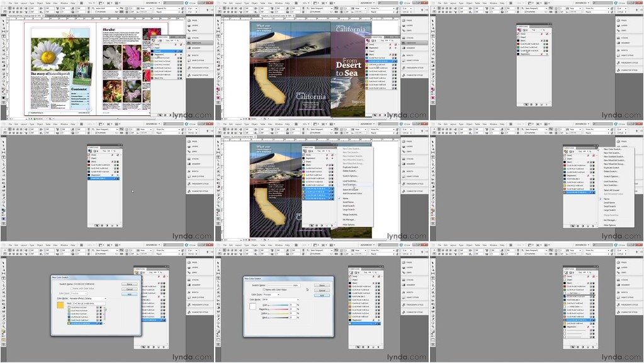Select the Selection tool in the flower catalog frame
644x363 pixels.
click(3, 21)
